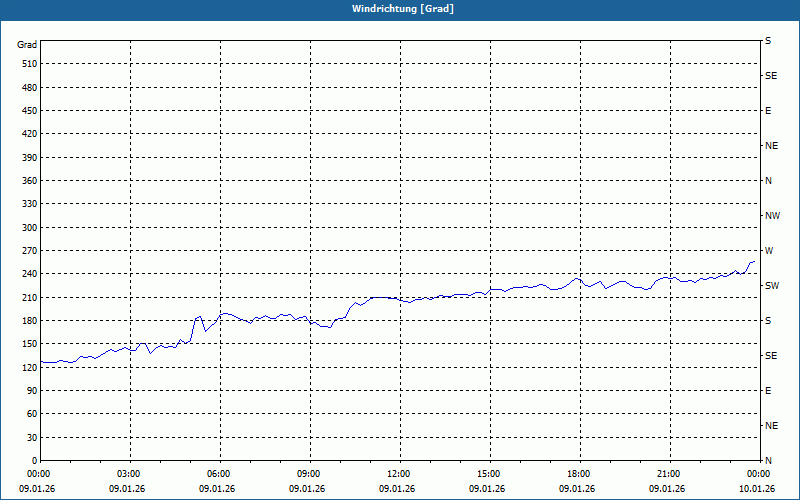Click the NW compass label on right axis
Screen dimensions: 800x500
[x=772, y=216]
